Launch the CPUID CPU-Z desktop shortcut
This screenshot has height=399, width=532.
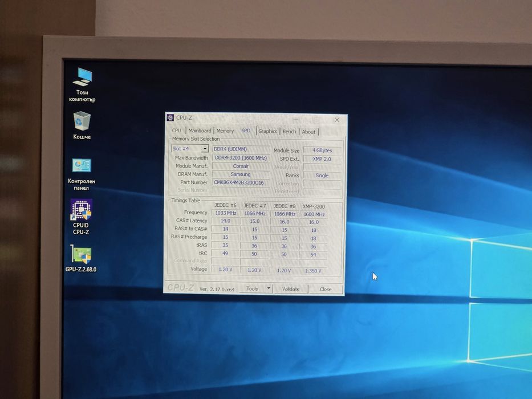tap(81, 217)
